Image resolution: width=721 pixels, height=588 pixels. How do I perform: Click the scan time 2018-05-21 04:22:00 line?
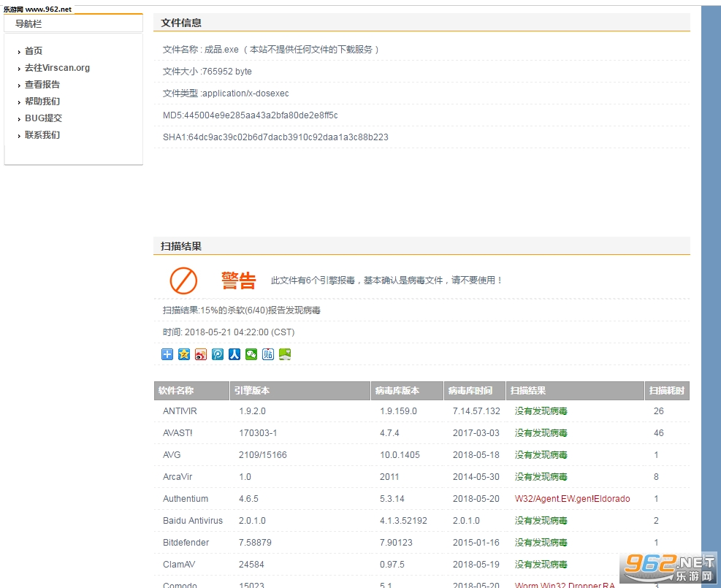[x=229, y=332]
